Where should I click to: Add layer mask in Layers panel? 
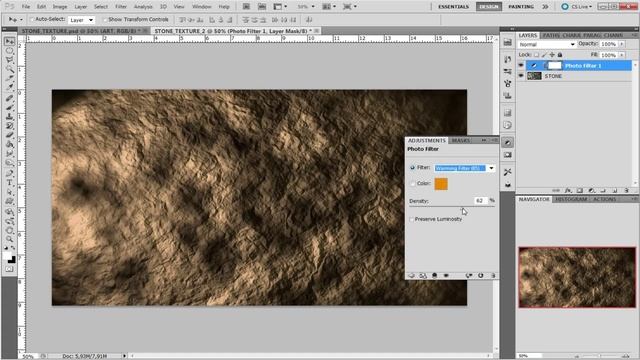pos(580,190)
